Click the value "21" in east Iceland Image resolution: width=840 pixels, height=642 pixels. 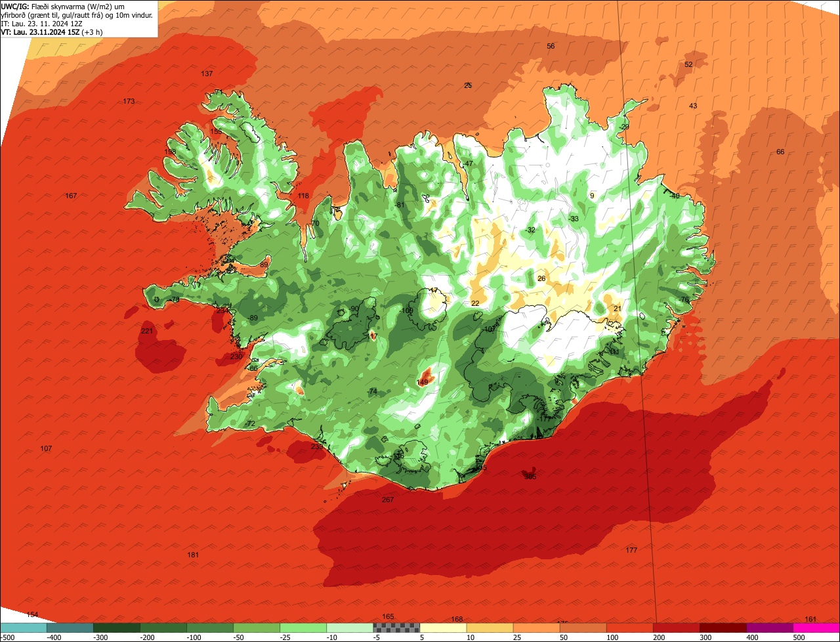pos(618,309)
